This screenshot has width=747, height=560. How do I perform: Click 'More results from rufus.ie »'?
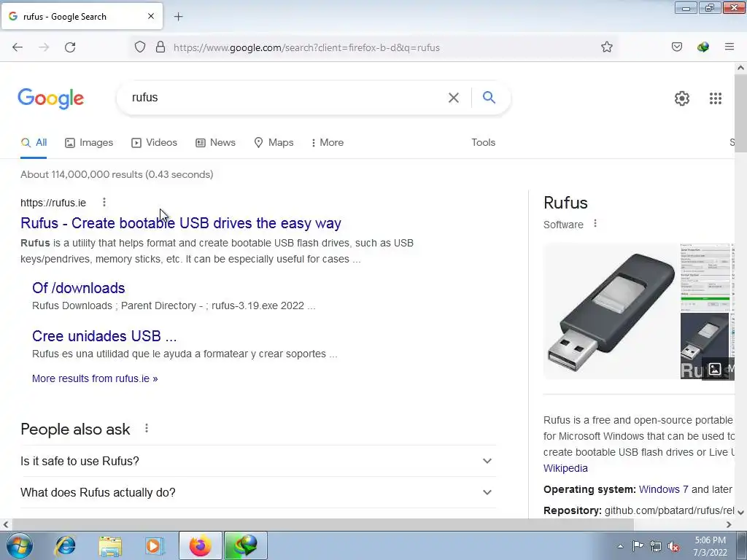tap(95, 378)
